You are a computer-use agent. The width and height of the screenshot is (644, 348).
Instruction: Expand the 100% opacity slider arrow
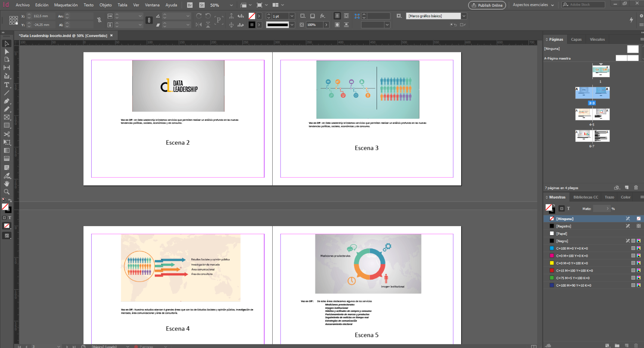[x=326, y=25]
